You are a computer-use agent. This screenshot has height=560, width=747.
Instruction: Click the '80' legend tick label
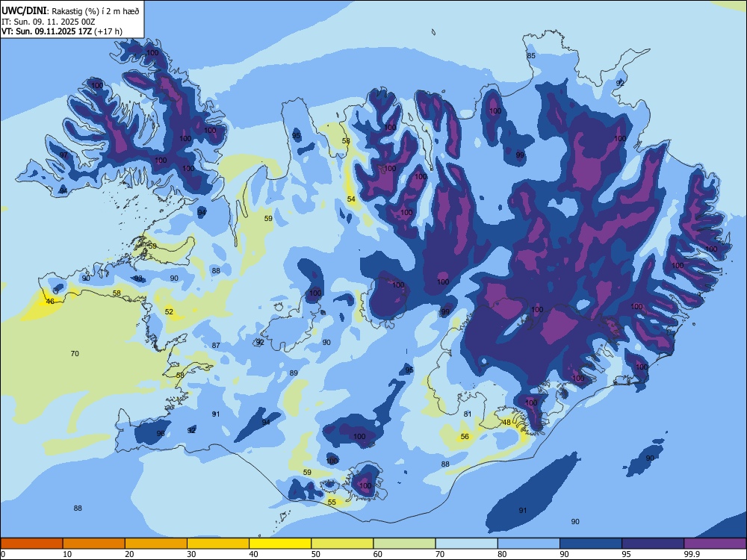click(x=502, y=554)
